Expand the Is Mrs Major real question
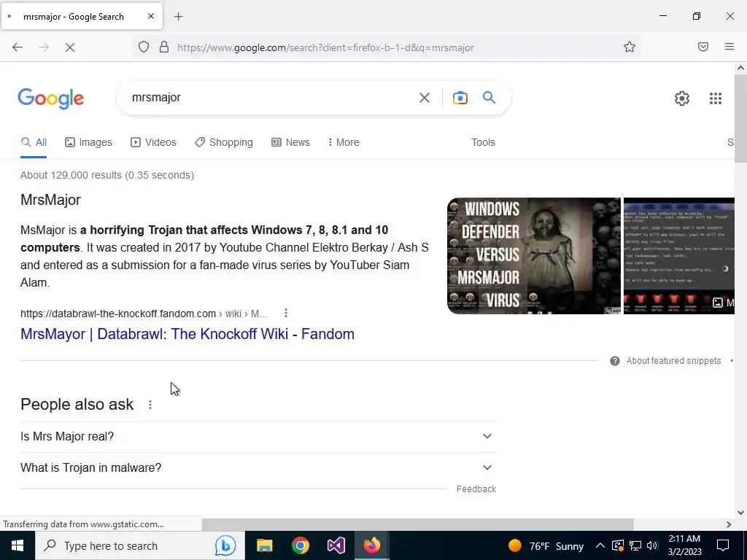This screenshot has width=747, height=560. (258, 436)
